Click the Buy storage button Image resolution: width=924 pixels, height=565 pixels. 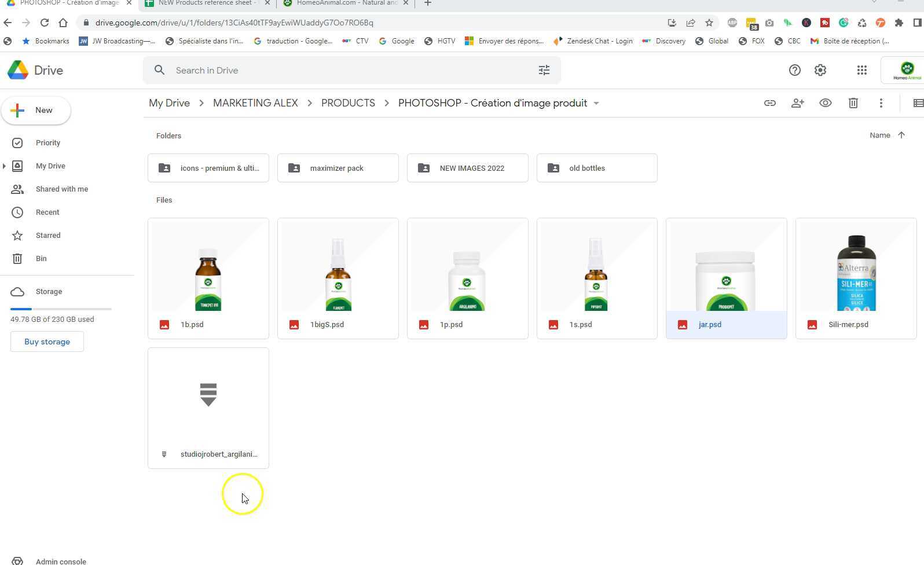47,342
